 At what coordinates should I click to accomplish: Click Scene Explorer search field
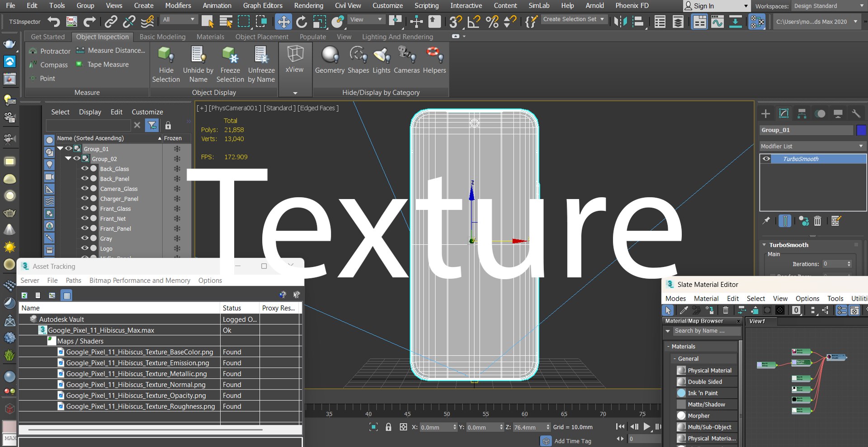[x=89, y=125]
